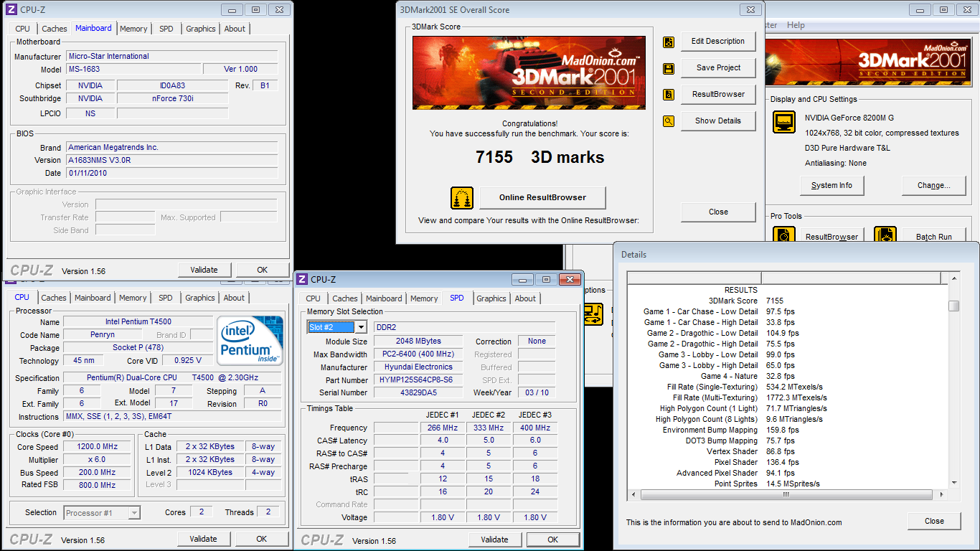Viewport: 980px width, 551px height.
Task: Click the 'A1683NMS V3.0R' BIOS version field
Action: point(171,160)
